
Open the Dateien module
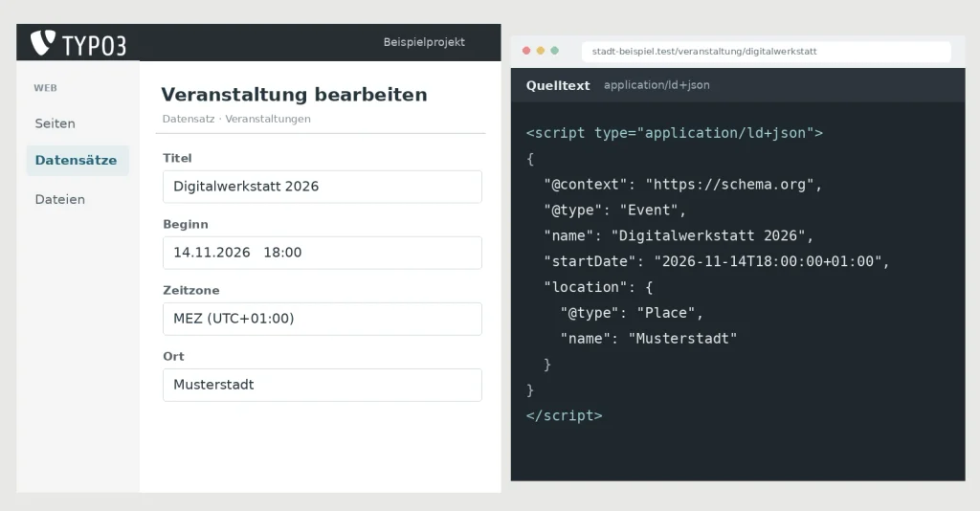click(60, 199)
